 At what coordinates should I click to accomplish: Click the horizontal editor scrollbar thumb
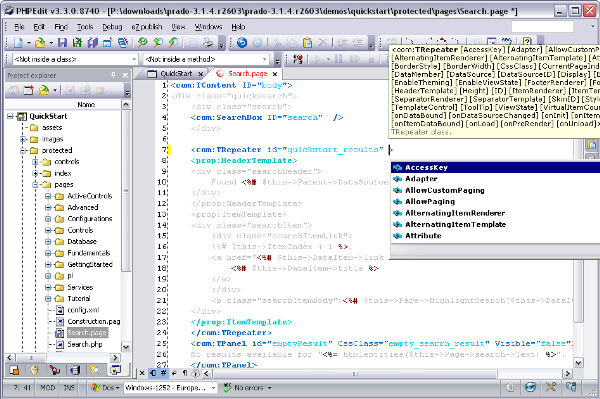(x=355, y=373)
